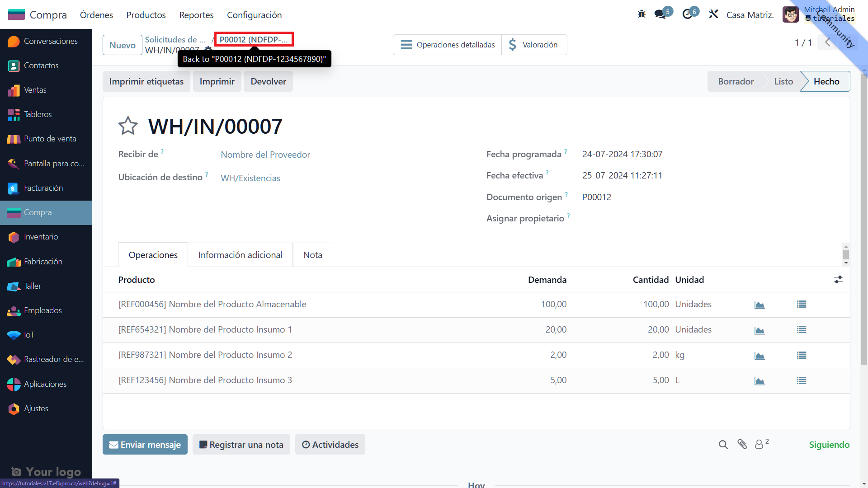The image size is (868, 488).
Task: Open the activities clock icon
Action: (687, 14)
